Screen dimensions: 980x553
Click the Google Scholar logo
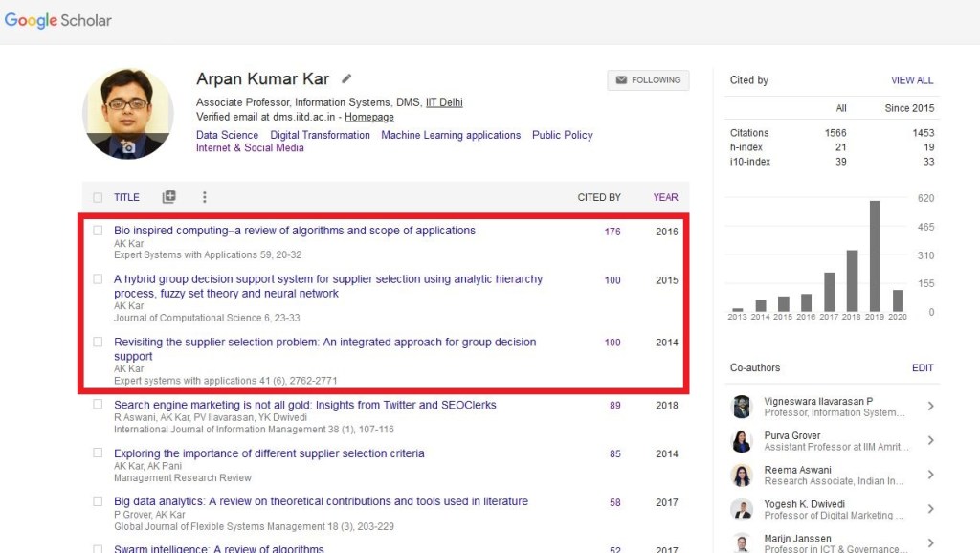(x=57, y=20)
